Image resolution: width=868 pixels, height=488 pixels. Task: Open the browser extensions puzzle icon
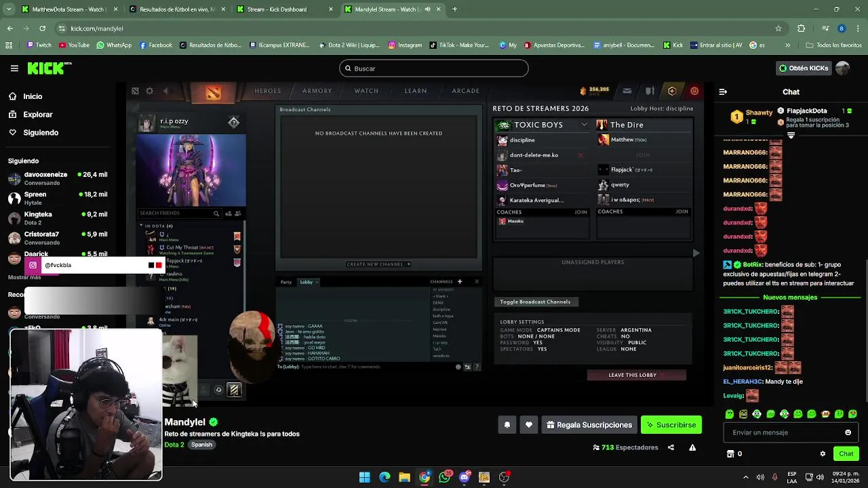point(801,28)
